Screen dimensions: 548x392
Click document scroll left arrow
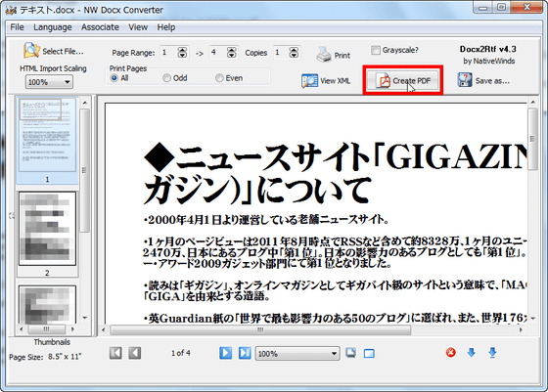click(104, 329)
